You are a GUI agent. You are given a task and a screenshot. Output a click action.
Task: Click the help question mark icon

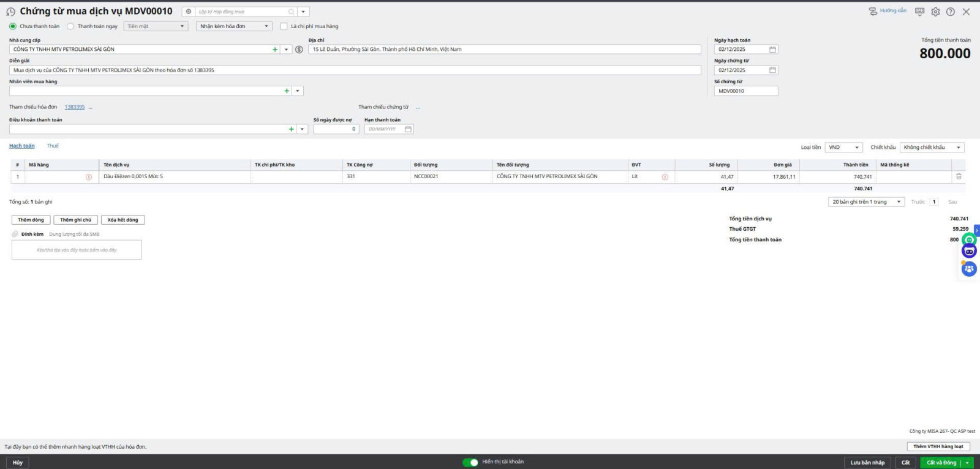tap(951, 12)
